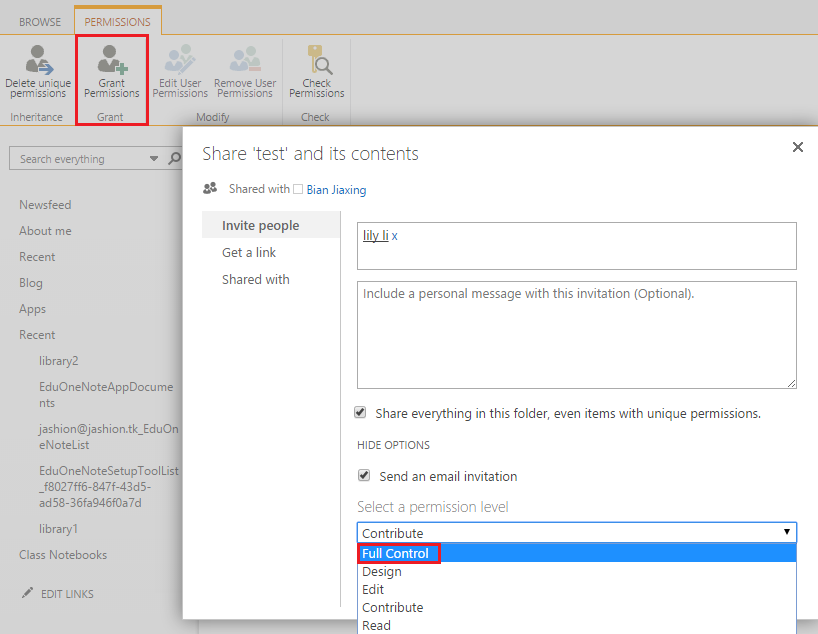Click the search magnifier icon
The height and width of the screenshot is (634, 818).
(x=174, y=158)
